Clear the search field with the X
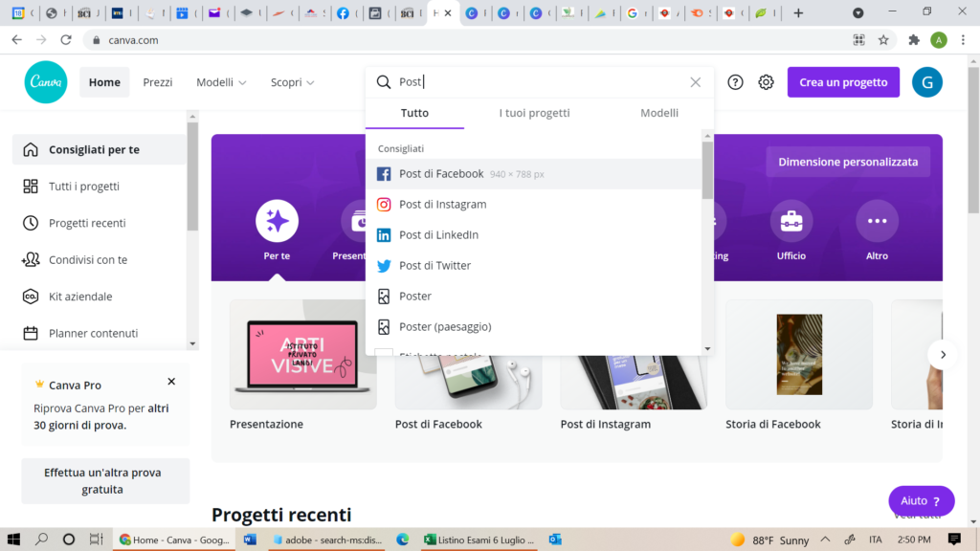Viewport: 980px width, 551px height. point(695,82)
